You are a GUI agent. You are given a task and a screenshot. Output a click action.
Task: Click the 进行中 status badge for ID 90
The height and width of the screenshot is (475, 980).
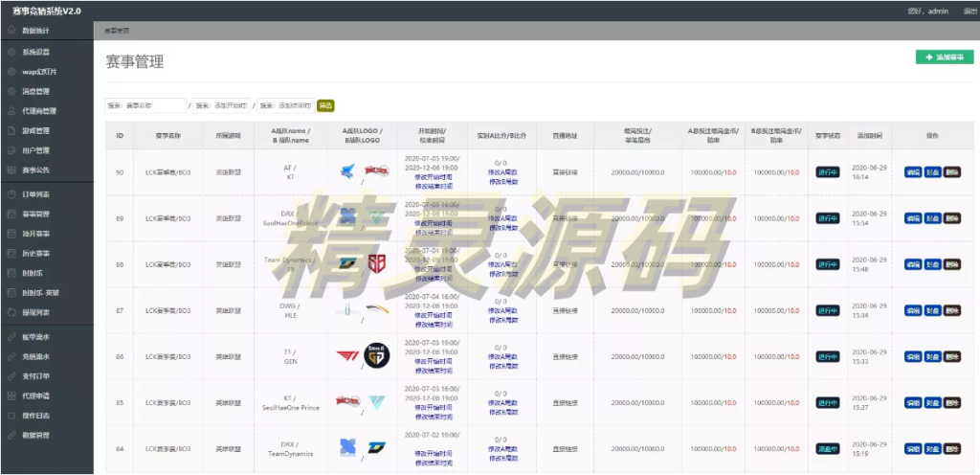click(828, 172)
